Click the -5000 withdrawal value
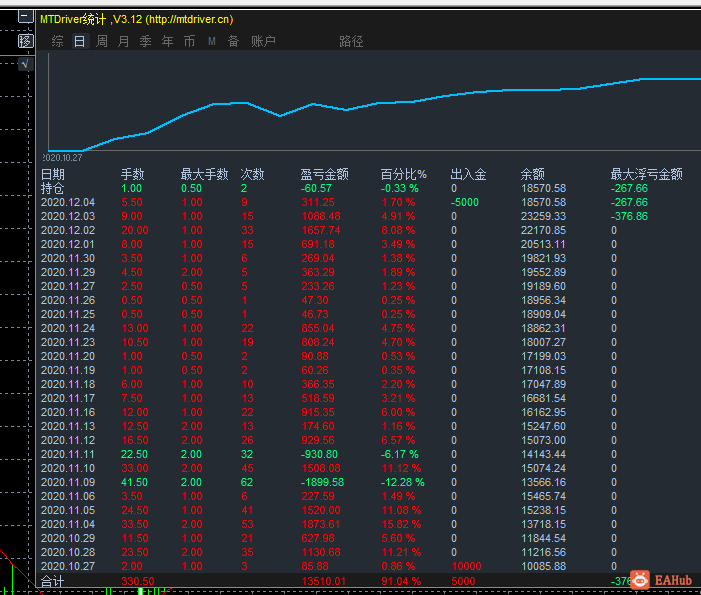 [465, 203]
